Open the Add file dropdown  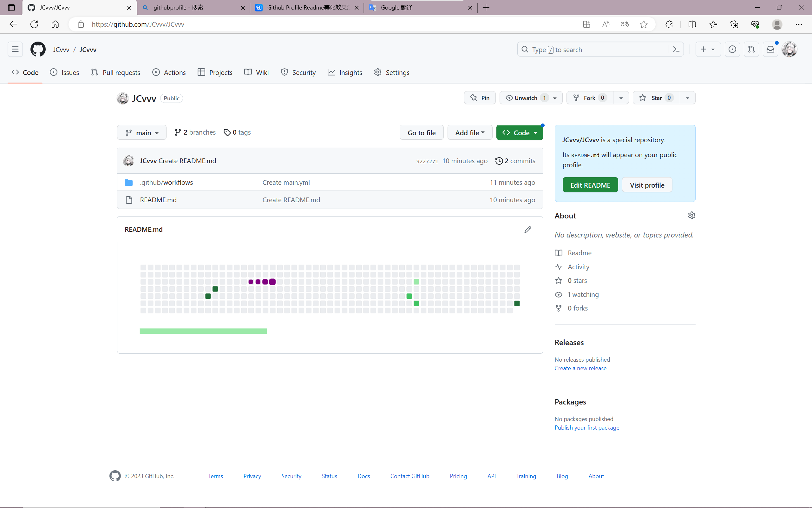coord(470,133)
